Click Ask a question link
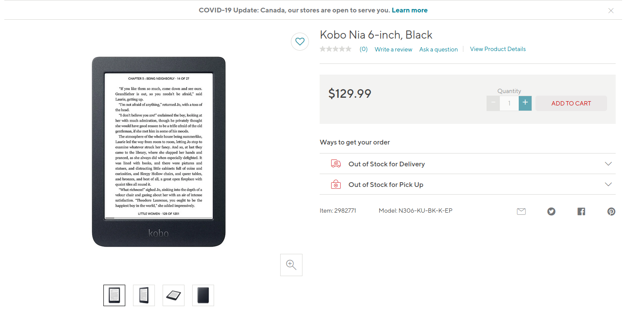644x319 pixels. click(438, 49)
